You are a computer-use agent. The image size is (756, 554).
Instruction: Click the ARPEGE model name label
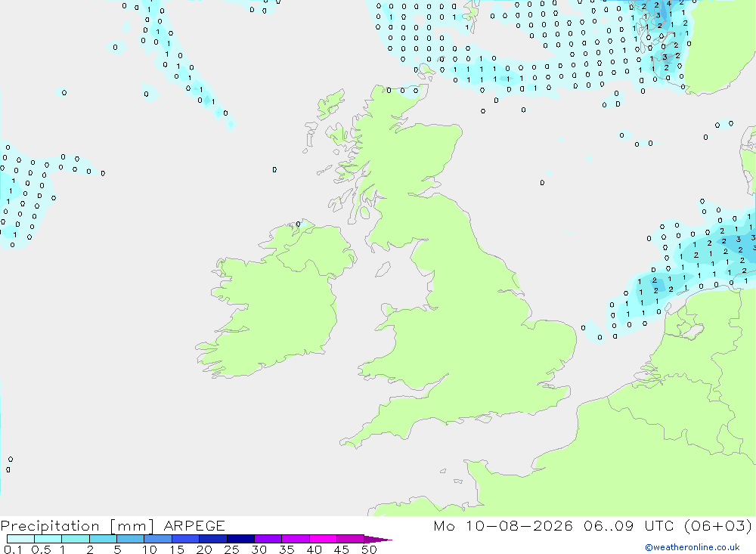click(x=194, y=525)
